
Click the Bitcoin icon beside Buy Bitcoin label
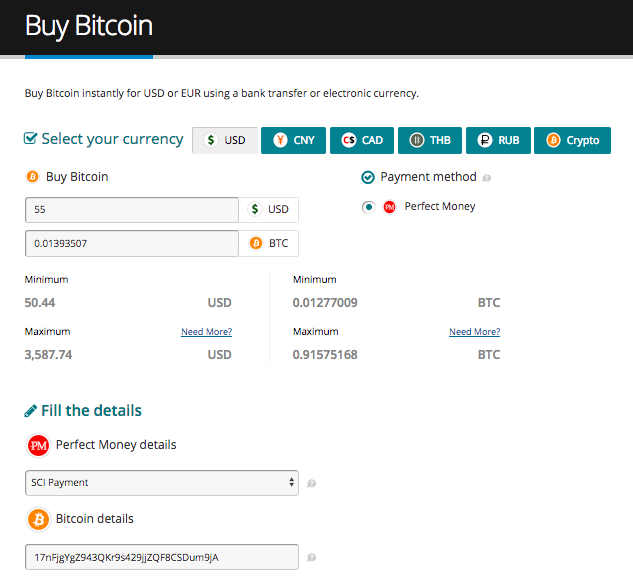(32, 177)
